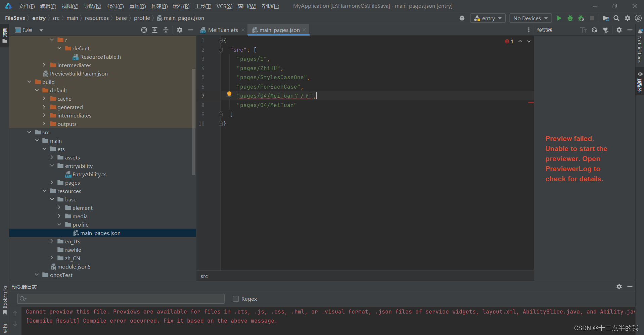Collapse the profile folder
The image size is (644, 335).
point(59,225)
